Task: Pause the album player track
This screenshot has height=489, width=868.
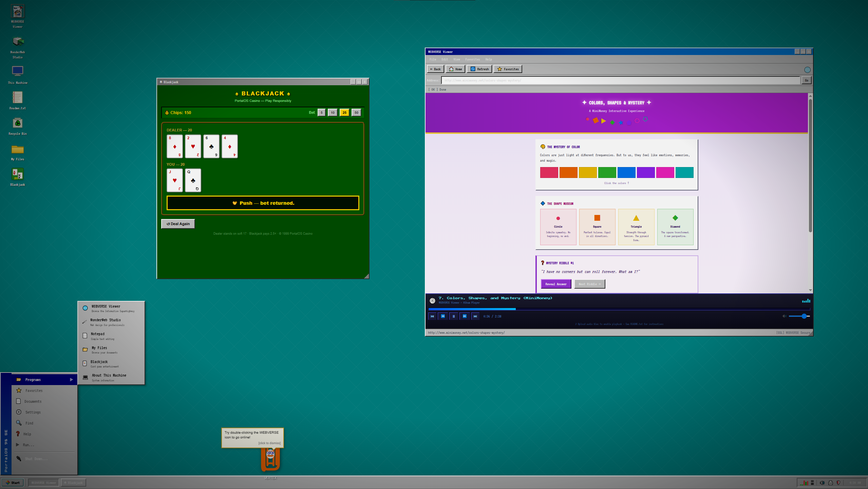Action: click(454, 316)
